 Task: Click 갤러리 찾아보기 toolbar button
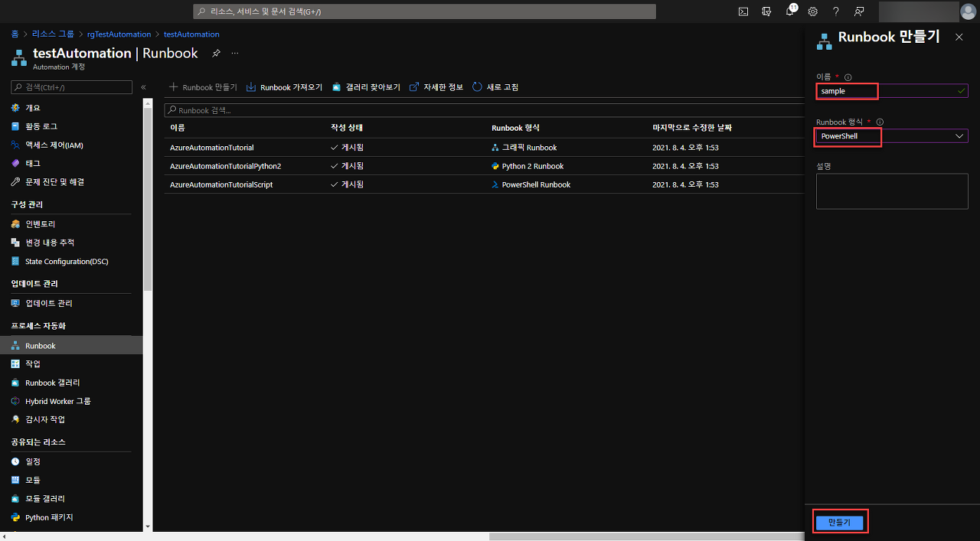pos(366,87)
